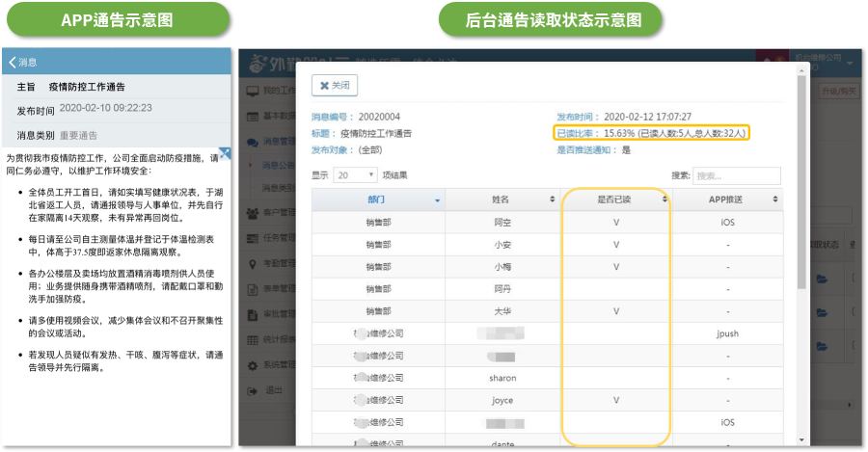Click the bird logo in the backend header
Image resolution: width=868 pixels, height=452 pixels.
click(x=258, y=64)
